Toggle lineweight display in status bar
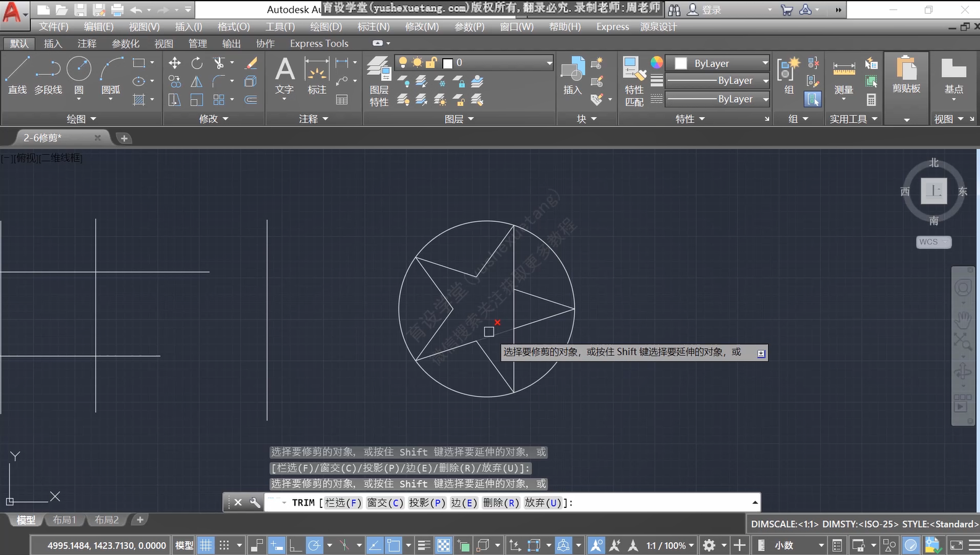980x555 pixels. (x=424, y=545)
